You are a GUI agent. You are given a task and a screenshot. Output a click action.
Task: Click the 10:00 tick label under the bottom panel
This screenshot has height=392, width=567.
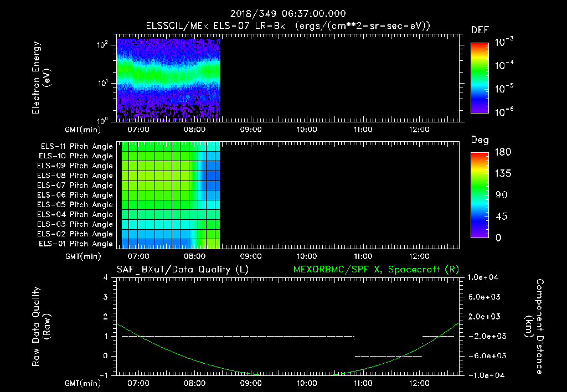click(x=307, y=383)
